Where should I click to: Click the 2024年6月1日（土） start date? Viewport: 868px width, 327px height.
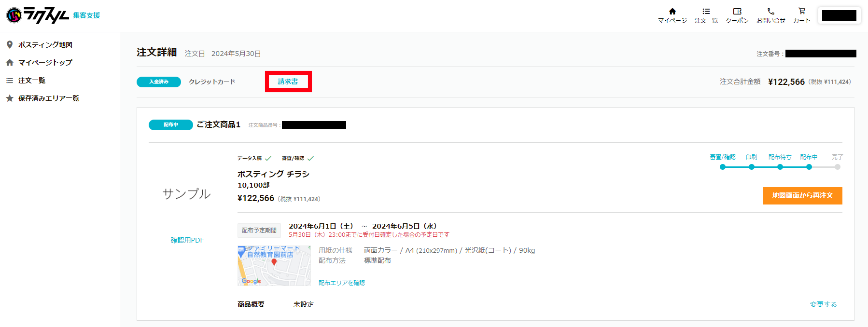pyautogui.click(x=322, y=226)
